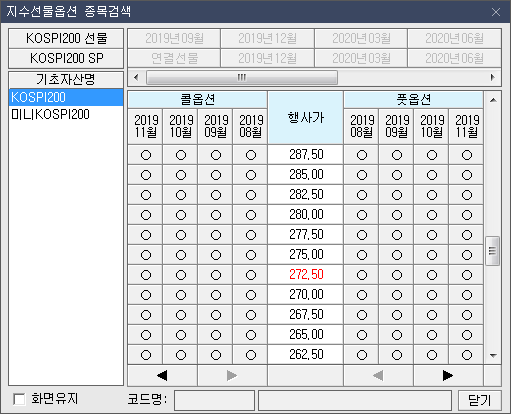Select call option 2019 10월 at strike 275.00
The height and width of the screenshot is (414, 511).
pyautogui.click(x=181, y=255)
